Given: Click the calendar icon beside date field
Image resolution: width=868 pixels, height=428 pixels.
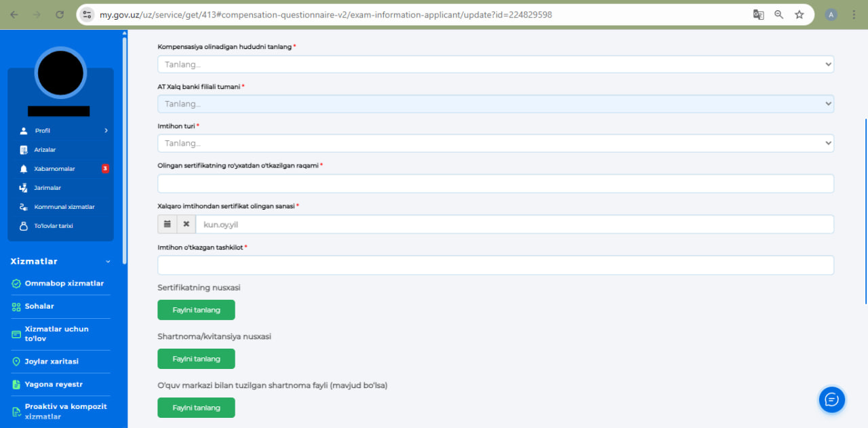Looking at the screenshot, I should [167, 225].
